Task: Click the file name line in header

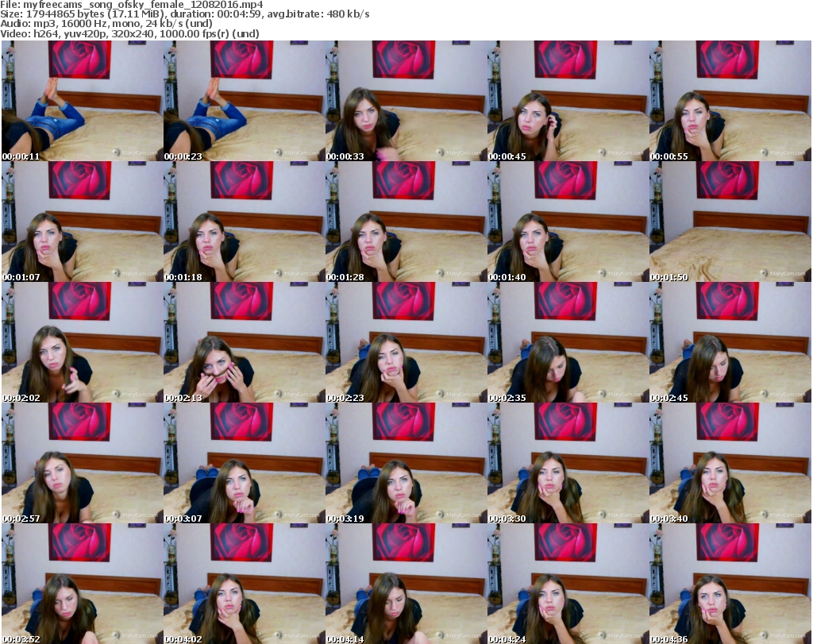Action: pos(132,5)
